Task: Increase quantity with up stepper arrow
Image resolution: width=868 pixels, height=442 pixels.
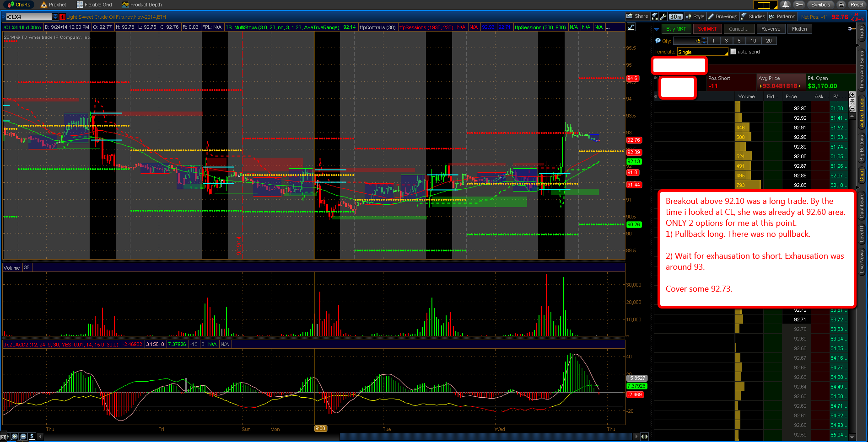Action: click(705, 39)
